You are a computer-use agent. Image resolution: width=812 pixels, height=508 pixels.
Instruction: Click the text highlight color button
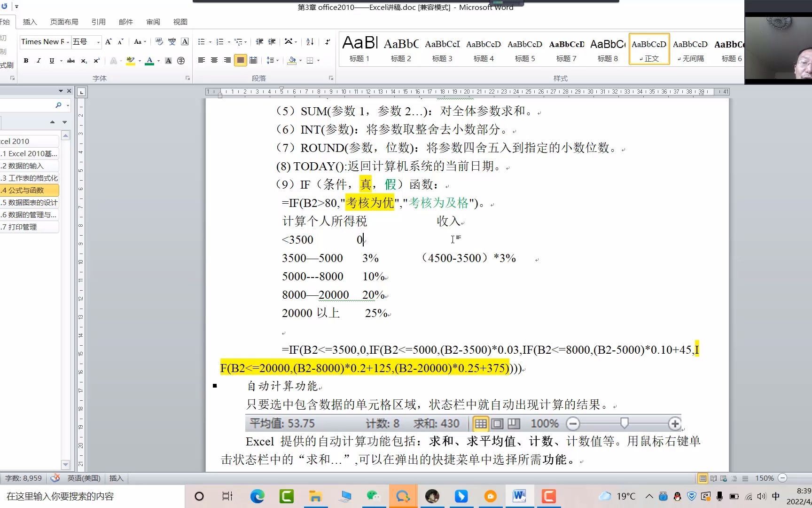click(x=131, y=61)
